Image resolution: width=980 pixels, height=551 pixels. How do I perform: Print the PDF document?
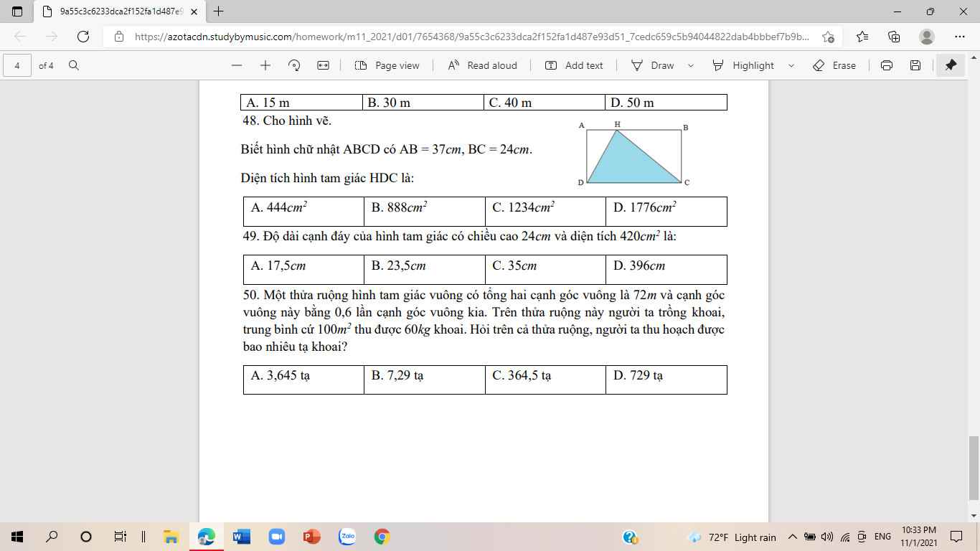[x=887, y=65]
